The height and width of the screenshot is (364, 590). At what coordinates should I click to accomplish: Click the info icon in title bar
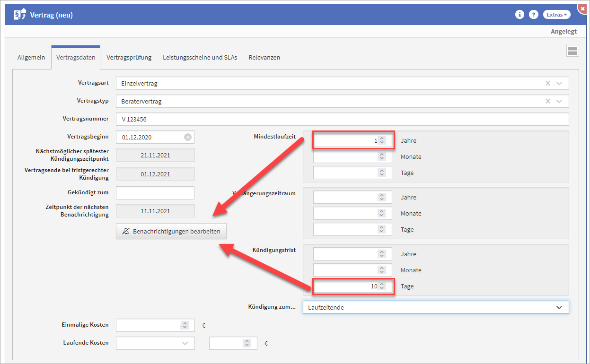(x=520, y=15)
